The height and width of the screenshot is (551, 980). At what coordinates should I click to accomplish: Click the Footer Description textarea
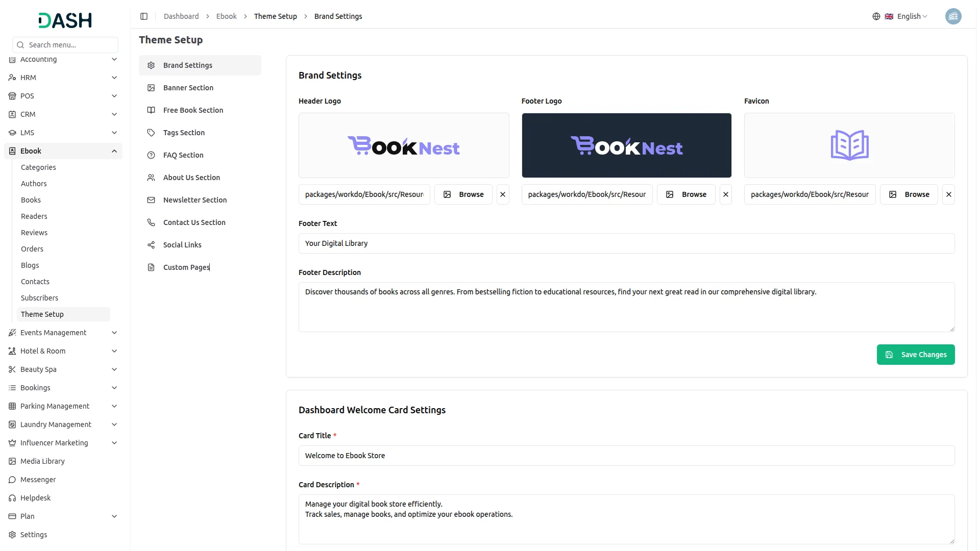pyautogui.click(x=626, y=307)
